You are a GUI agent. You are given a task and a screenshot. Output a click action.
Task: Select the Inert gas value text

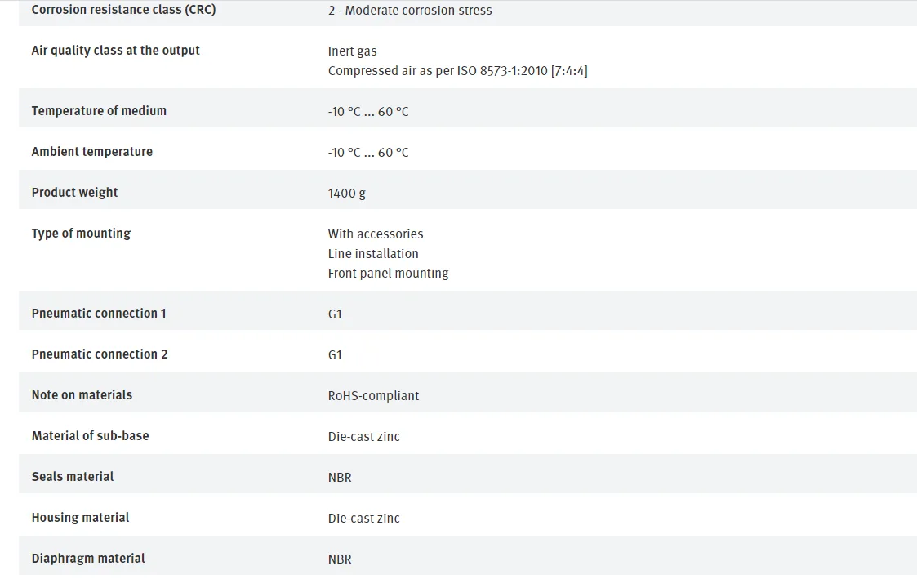click(x=352, y=51)
